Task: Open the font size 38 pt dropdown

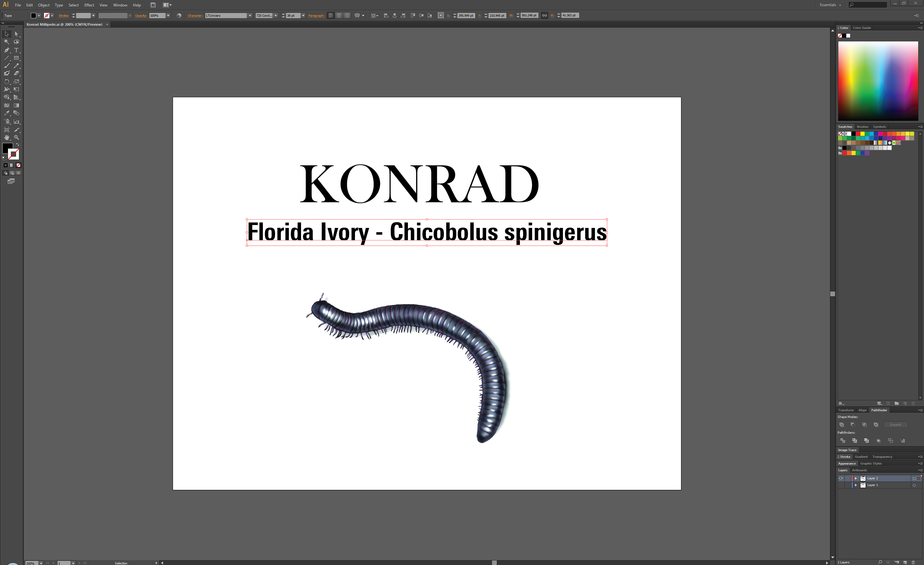Action: tap(303, 15)
